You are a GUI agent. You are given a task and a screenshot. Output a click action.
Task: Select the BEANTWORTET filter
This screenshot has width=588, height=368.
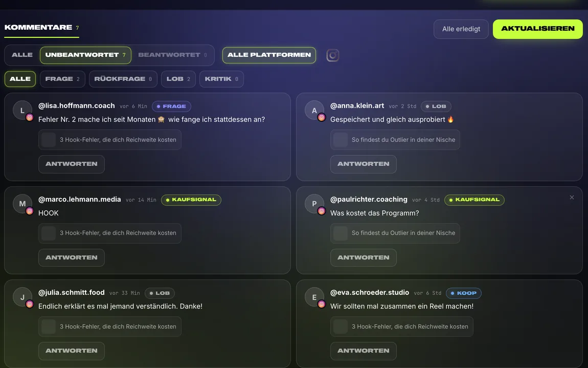[172, 55]
